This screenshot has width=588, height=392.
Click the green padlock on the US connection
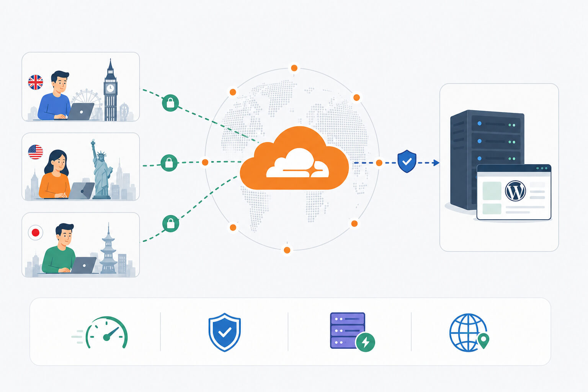[169, 163]
